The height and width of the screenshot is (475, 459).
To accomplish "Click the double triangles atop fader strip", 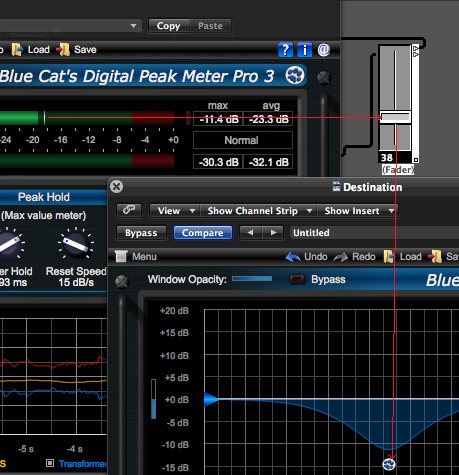I will (415, 51).
